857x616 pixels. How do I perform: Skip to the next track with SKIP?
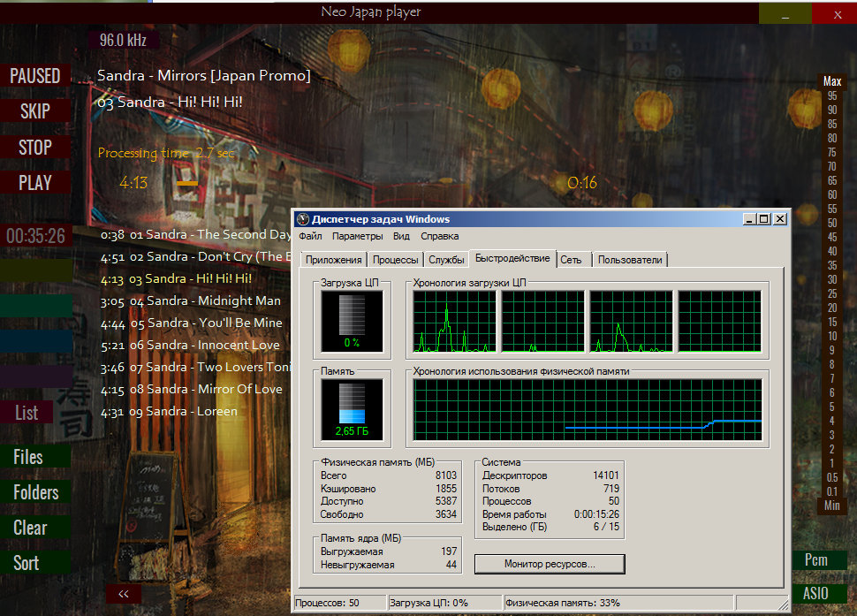pos(35,111)
